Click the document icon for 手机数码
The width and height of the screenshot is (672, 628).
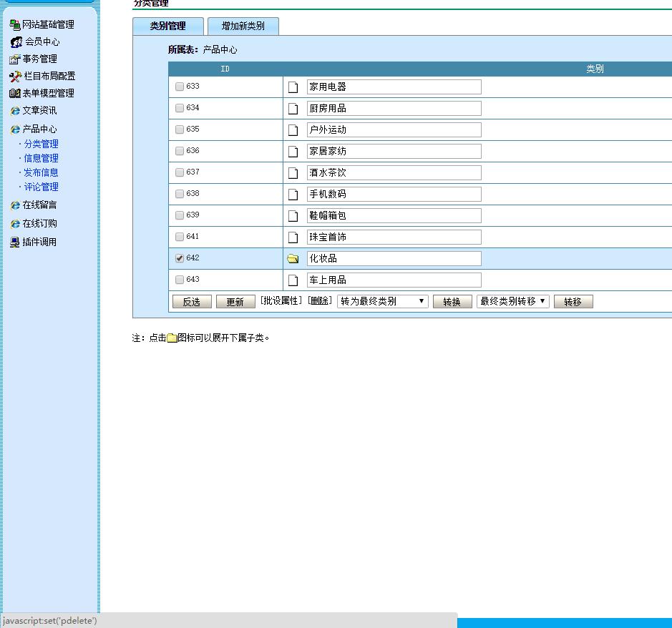pyautogui.click(x=293, y=195)
